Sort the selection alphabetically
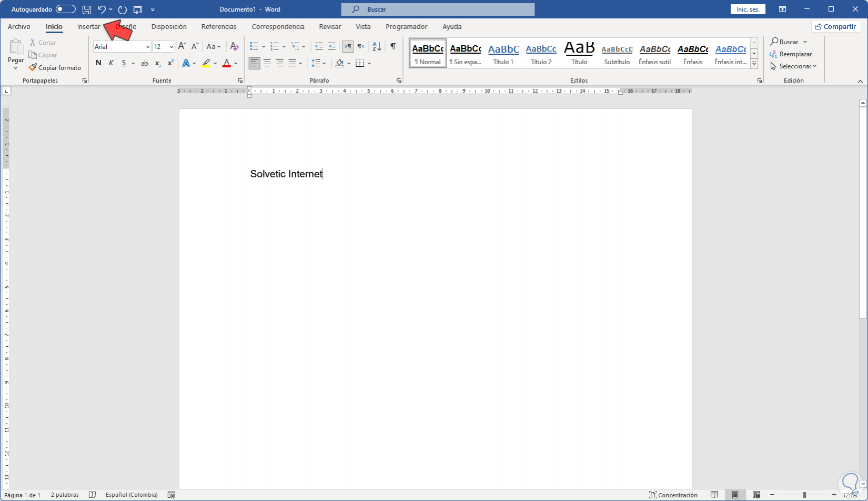Screen dimensions: 868x501 (377, 46)
